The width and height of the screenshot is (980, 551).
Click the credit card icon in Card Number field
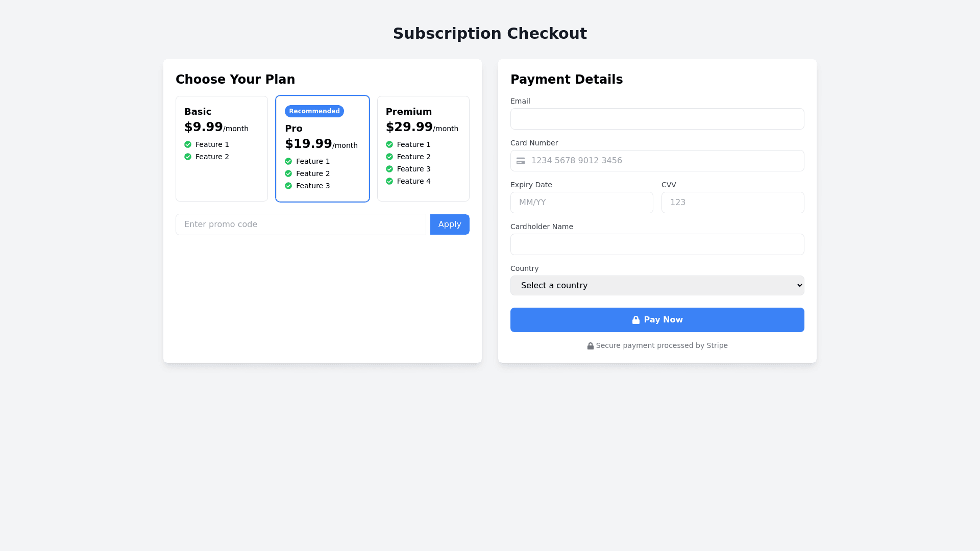click(x=521, y=161)
